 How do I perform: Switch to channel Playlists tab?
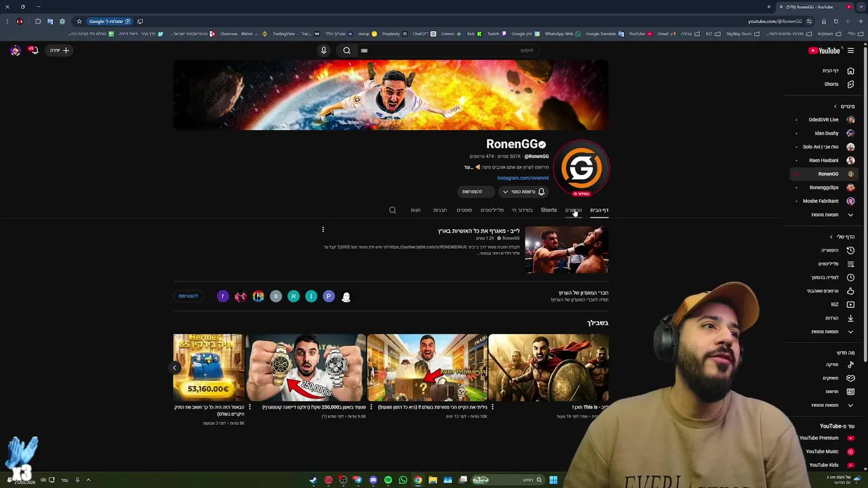(x=492, y=210)
